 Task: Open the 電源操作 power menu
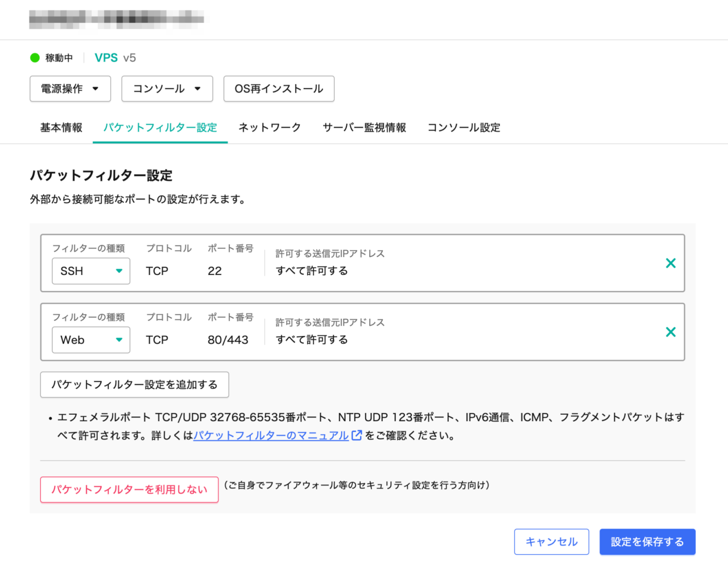[70, 89]
